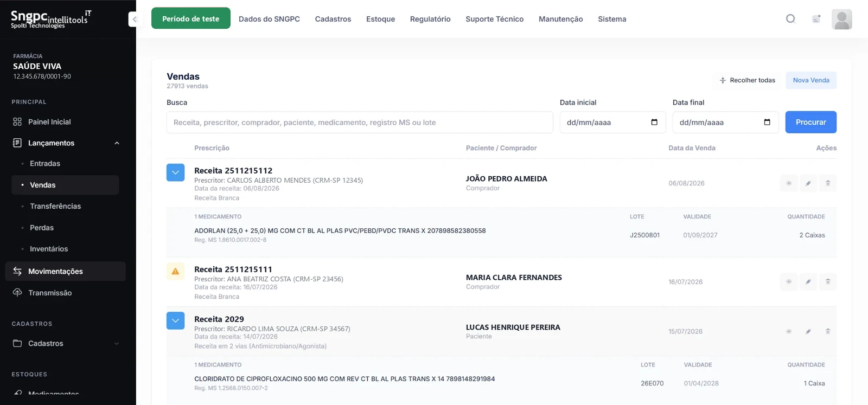Edit Receita 2511215111 with the pencil icon
The width and height of the screenshot is (868, 405).
[808, 282]
